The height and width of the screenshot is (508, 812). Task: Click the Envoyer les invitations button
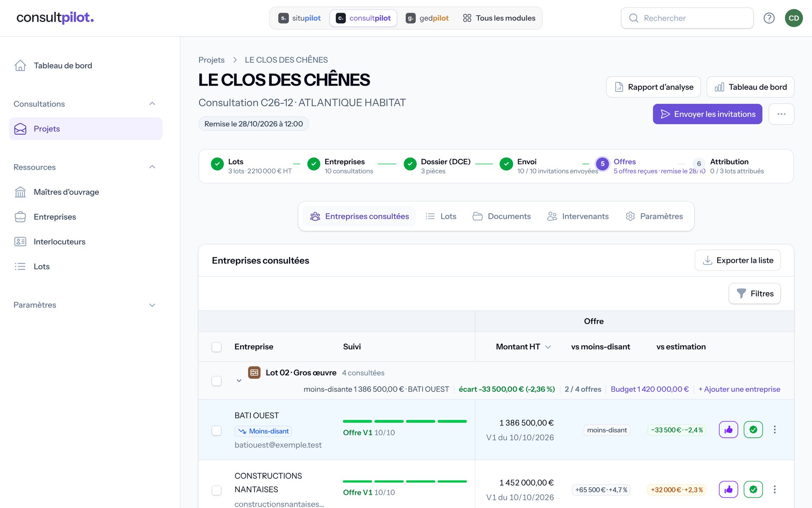point(708,114)
